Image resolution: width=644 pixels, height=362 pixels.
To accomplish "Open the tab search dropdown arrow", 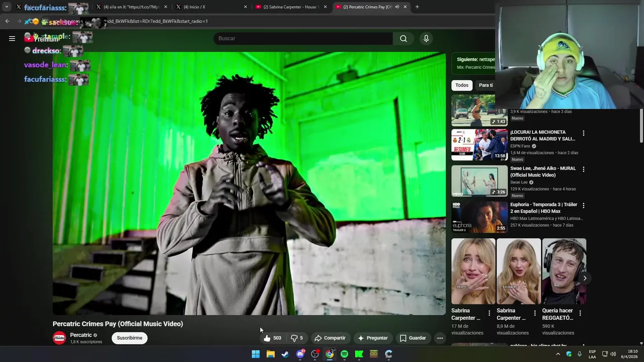I will [x=7, y=7].
